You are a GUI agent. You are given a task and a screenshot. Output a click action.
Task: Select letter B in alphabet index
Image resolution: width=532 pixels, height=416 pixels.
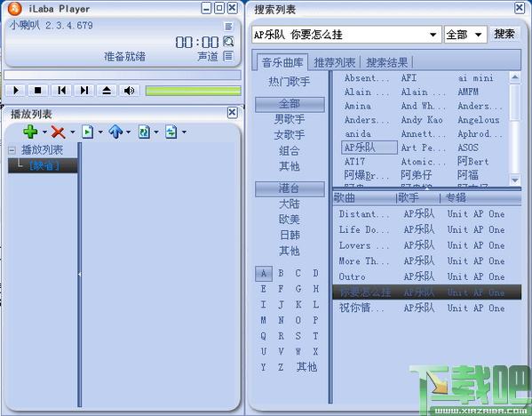click(281, 274)
